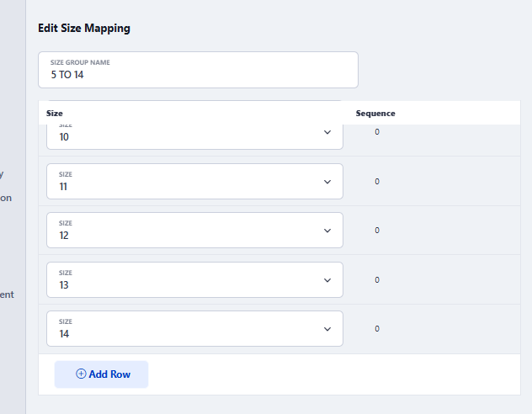
Task: Select the sequence value in the size 10 row
Action: tap(377, 132)
